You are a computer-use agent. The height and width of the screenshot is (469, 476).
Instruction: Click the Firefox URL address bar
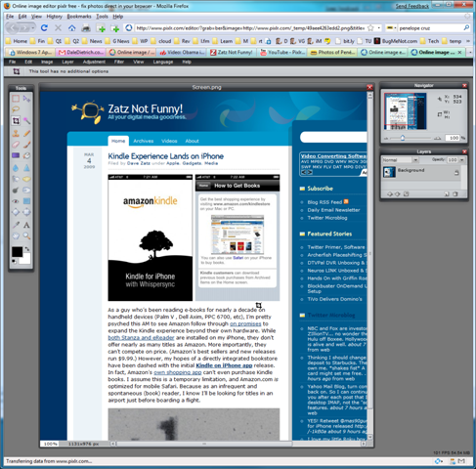(250, 28)
